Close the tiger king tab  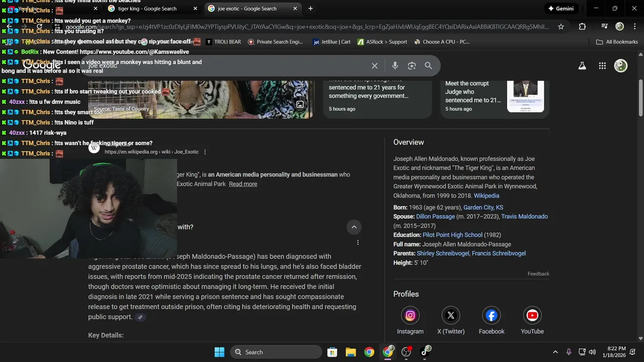[x=196, y=9]
